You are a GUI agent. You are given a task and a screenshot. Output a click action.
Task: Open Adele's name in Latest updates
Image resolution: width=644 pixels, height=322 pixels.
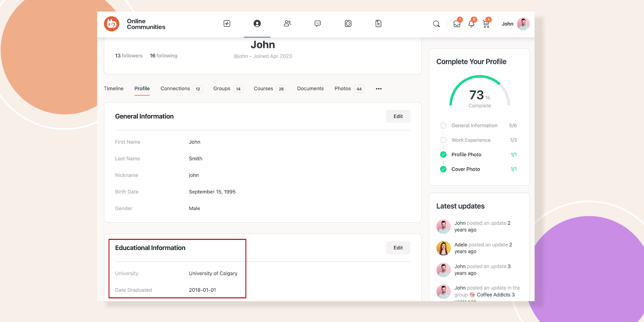click(461, 245)
